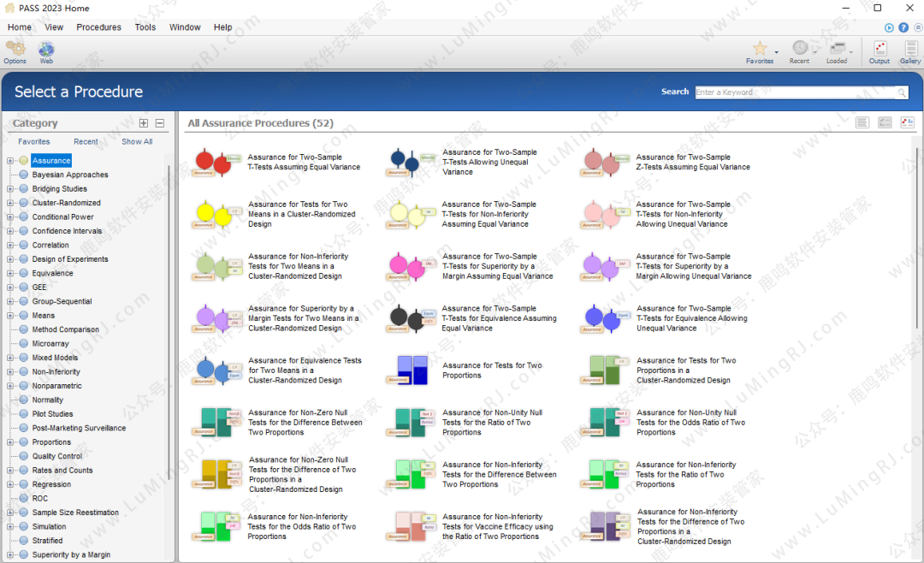Open the Options toolbar icon

[15, 50]
